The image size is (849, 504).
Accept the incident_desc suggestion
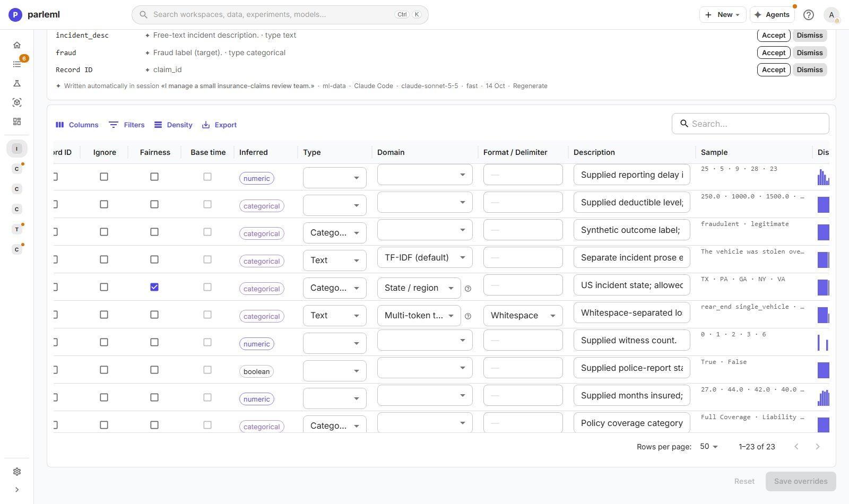[774, 36]
